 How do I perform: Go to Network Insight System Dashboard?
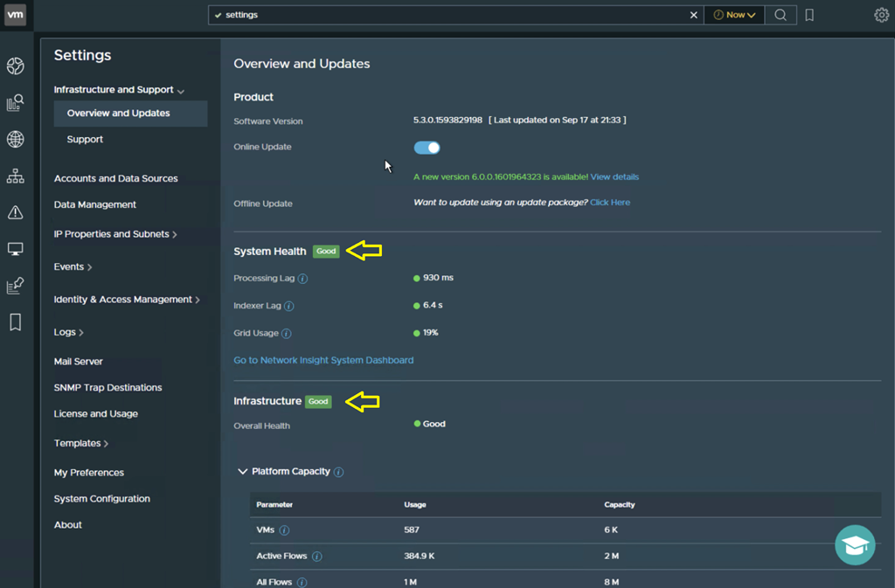323,360
